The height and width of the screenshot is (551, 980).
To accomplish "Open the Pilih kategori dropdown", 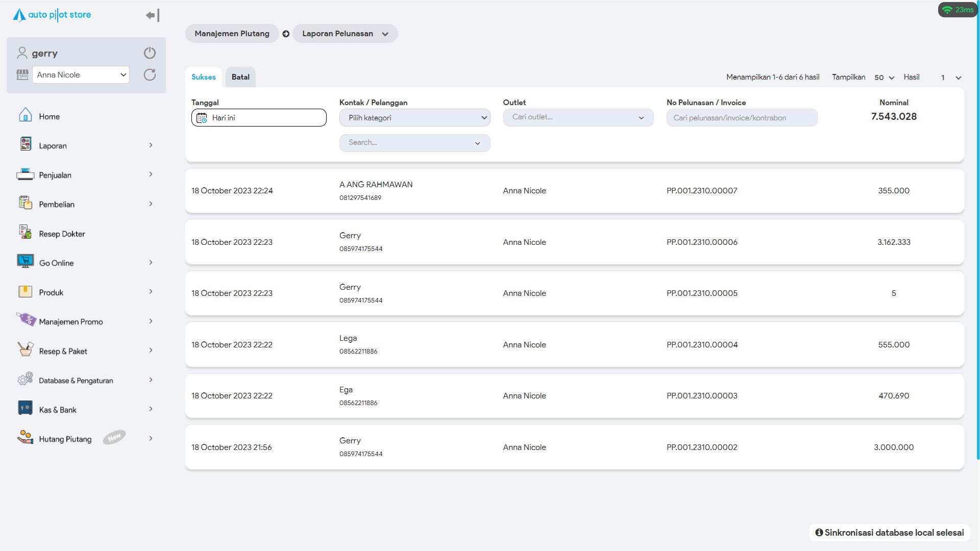I will [x=414, y=118].
